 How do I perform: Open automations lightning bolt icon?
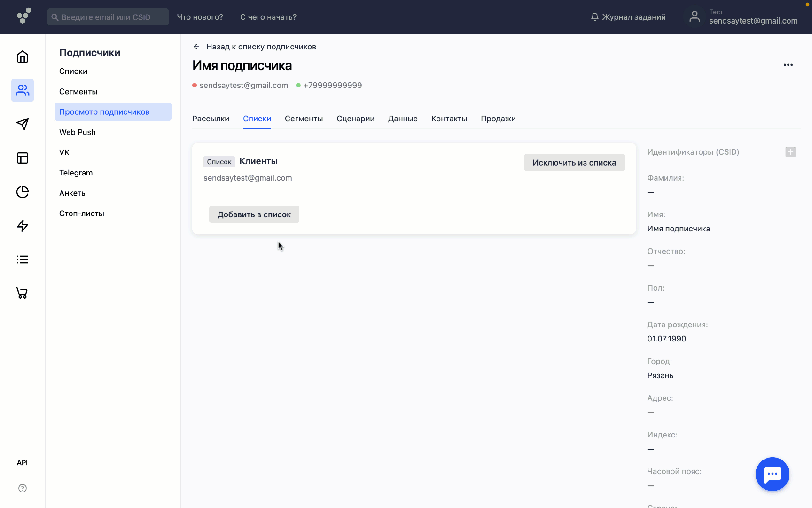23,226
